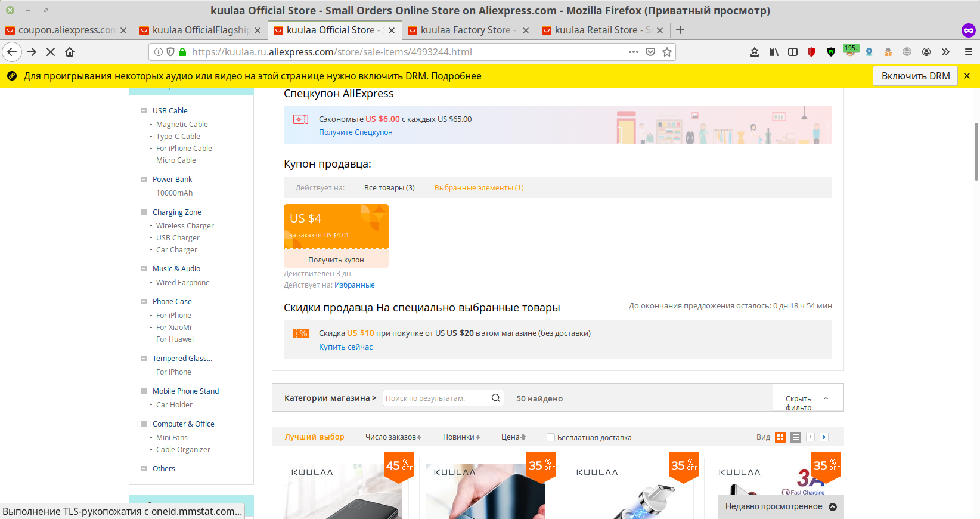Image resolution: width=980 pixels, height=519 pixels.
Task: Search the store results with magnifier icon
Action: point(495,398)
